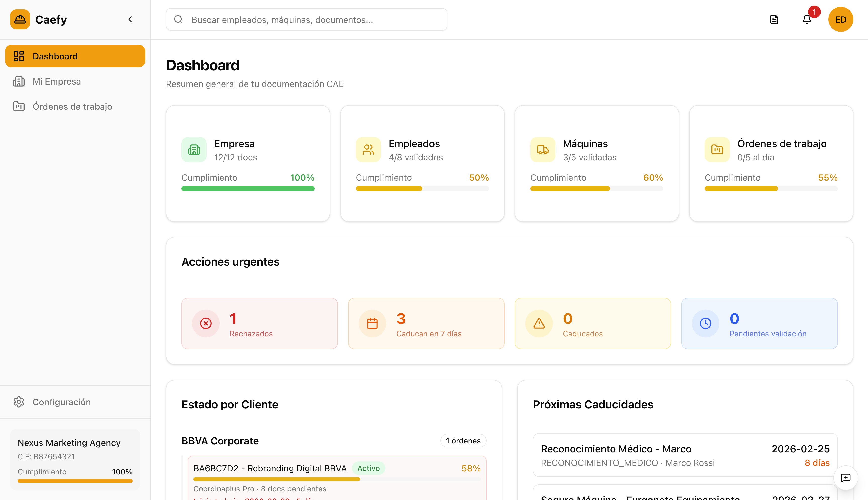Click the Máquinas truck icon
The image size is (868, 500).
click(x=542, y=149)
